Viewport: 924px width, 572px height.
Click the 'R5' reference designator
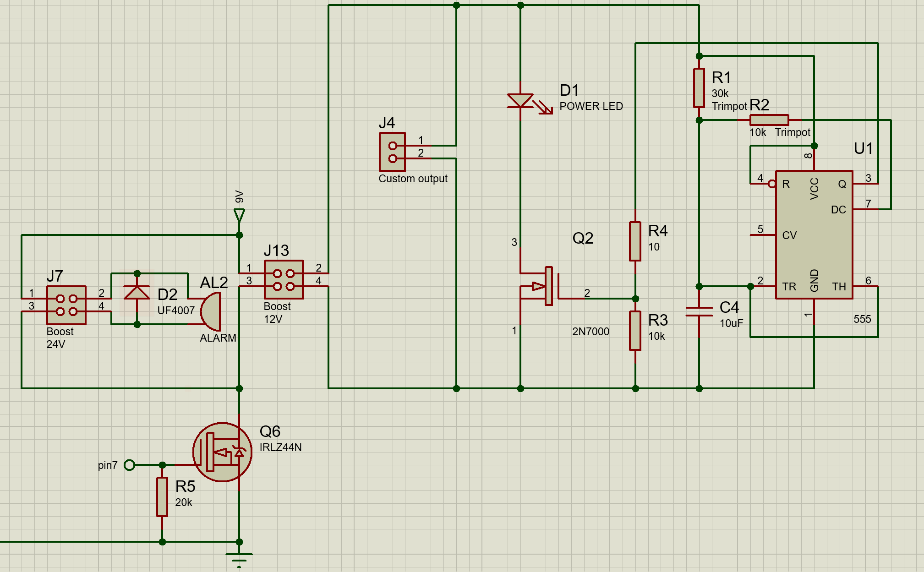[185, 486]
